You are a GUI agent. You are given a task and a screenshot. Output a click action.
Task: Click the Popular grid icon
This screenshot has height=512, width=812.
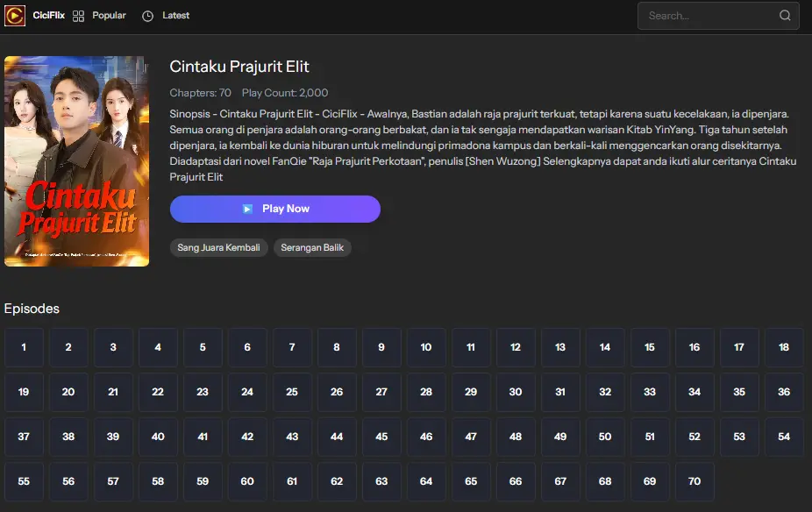tap(79, 16)
